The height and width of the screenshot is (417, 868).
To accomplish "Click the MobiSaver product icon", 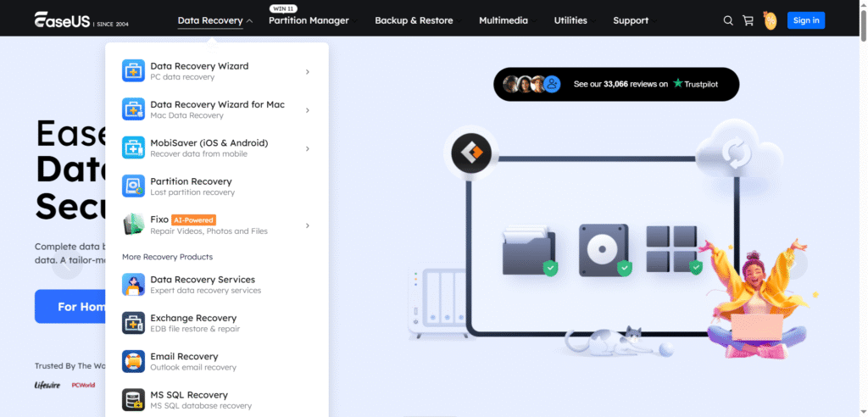I will 134,148.
